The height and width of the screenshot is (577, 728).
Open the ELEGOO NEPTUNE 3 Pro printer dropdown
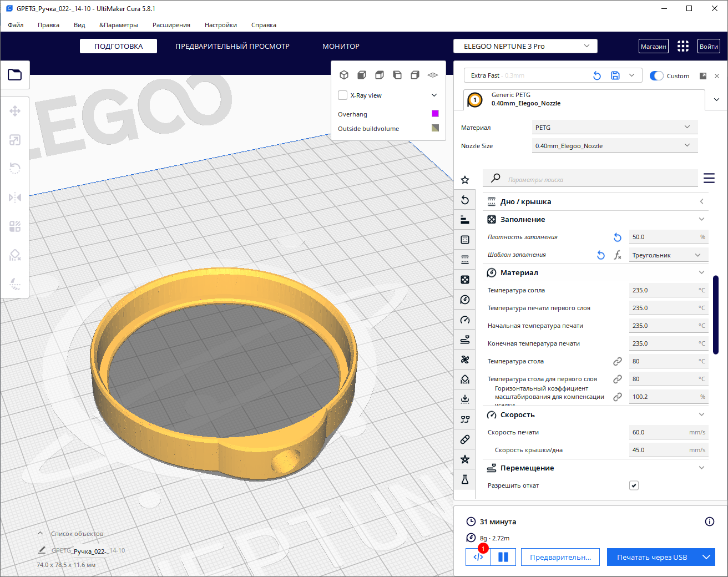(x=525, y=46)
